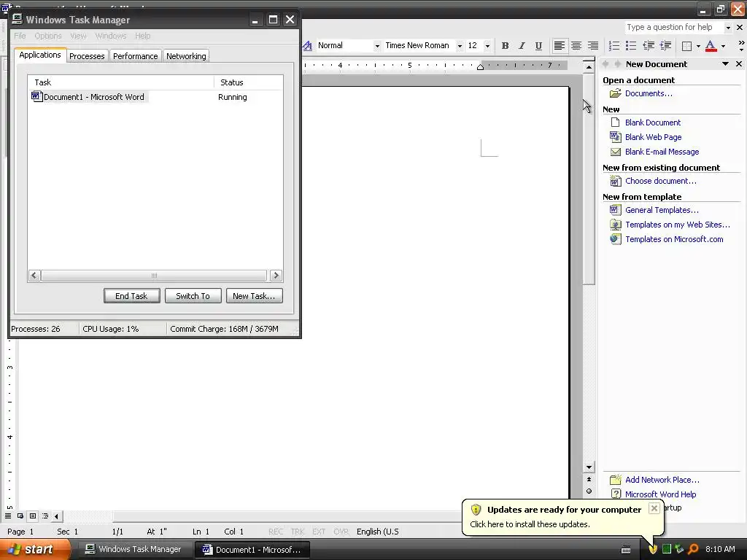Toggle Italic formatting in Word toolbar
Image resolution: width=747 pixels, height=560 pixels.
(522, 46)
